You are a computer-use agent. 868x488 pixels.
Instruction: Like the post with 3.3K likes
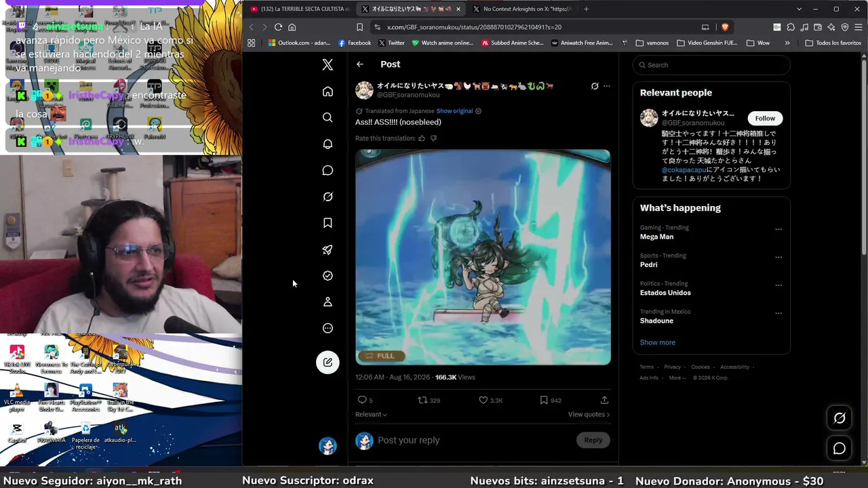coord(491,400)
